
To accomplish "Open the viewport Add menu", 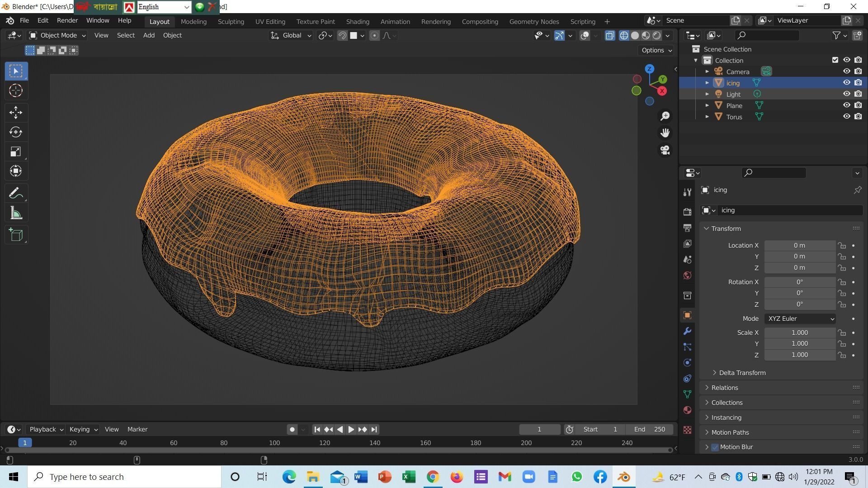I will 149,35.
